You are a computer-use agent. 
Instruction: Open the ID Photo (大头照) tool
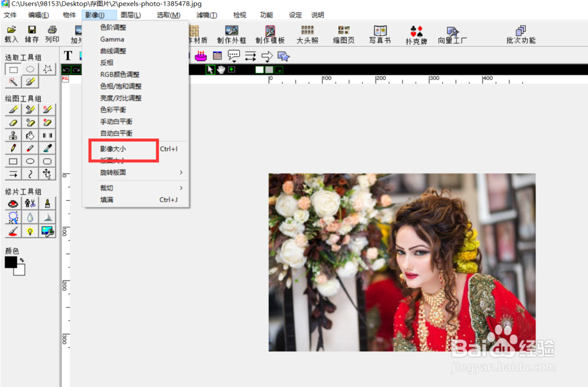click(307, 35)
